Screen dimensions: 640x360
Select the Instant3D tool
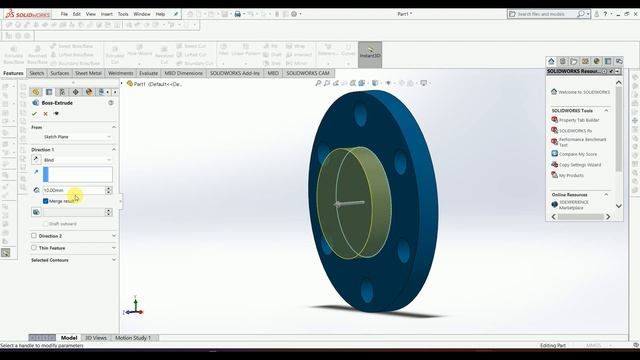coord(370,54)
